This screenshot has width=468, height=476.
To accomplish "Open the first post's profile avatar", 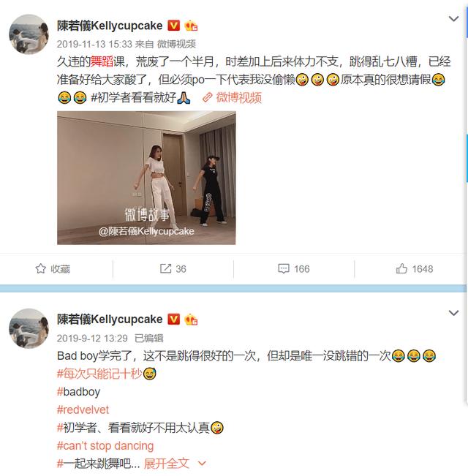I will 29,34.
